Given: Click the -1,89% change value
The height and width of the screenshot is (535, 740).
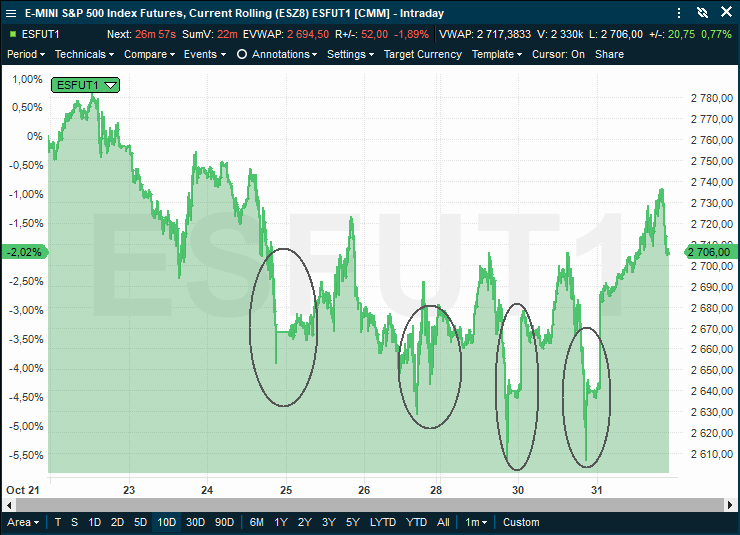Looking at the screenshot, I should (411, 34).
